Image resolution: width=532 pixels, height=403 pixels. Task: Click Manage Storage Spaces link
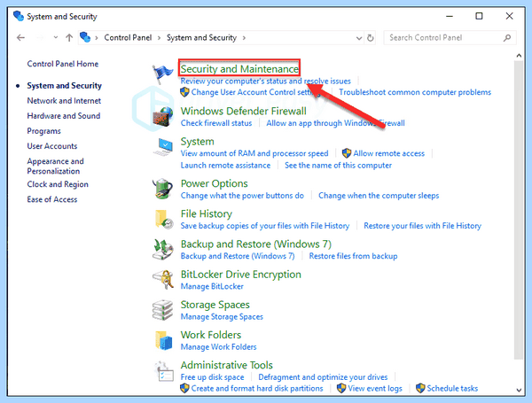coord(222,316)
